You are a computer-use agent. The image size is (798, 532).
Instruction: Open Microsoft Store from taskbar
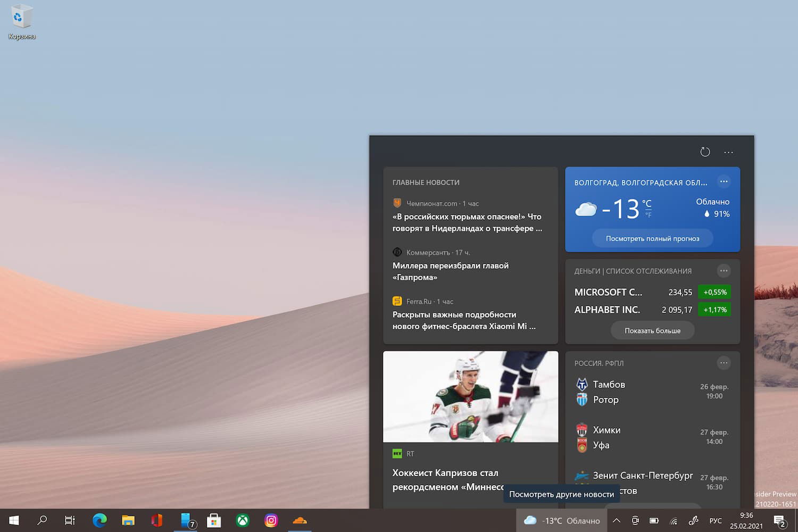coord(214,520)
